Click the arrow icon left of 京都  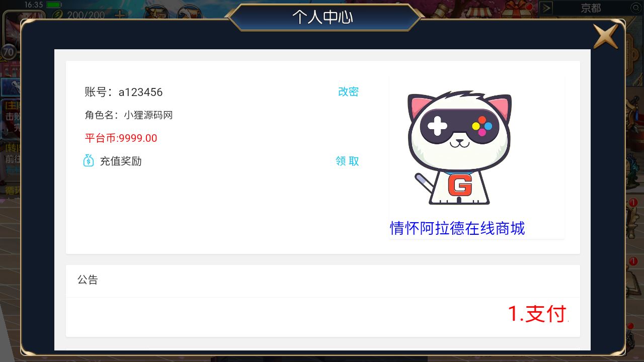[546, 8]
